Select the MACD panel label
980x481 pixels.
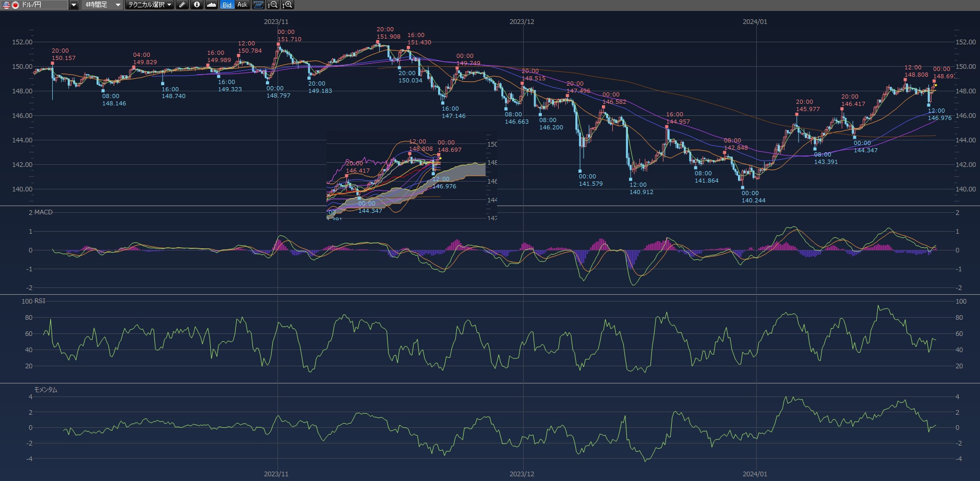(x=43, y=212)
